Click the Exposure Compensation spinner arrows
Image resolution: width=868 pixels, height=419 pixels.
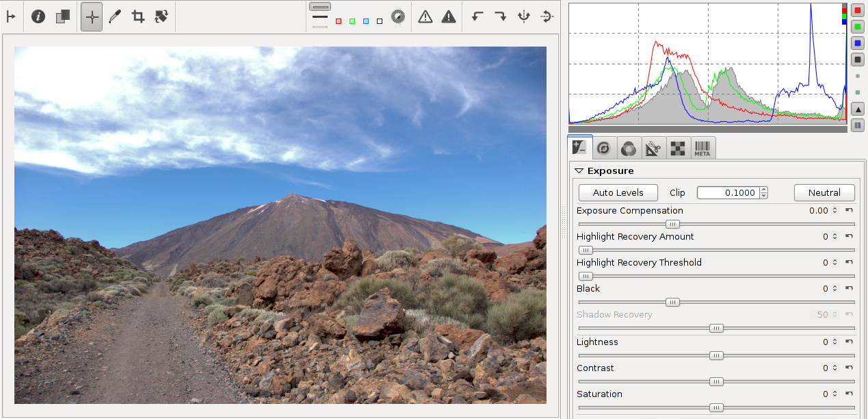point(834,211)
